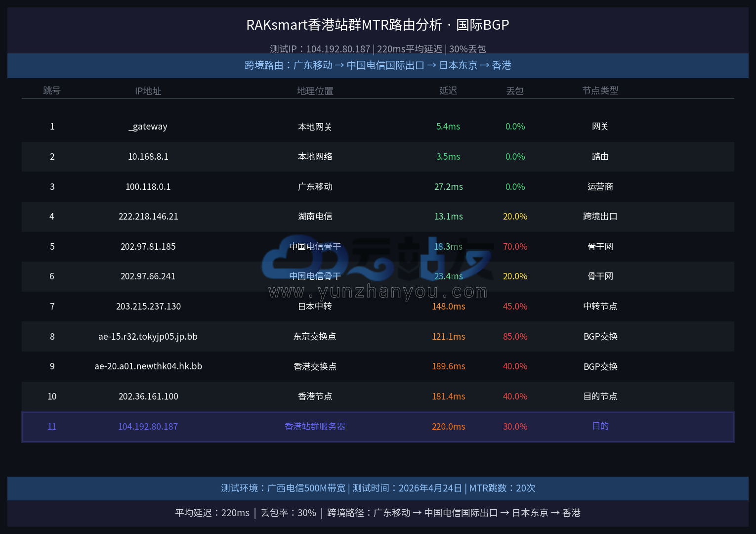Click the 跨境路由 route banner
The height and width of the screenshot is (534, 756).
(378, 65)
